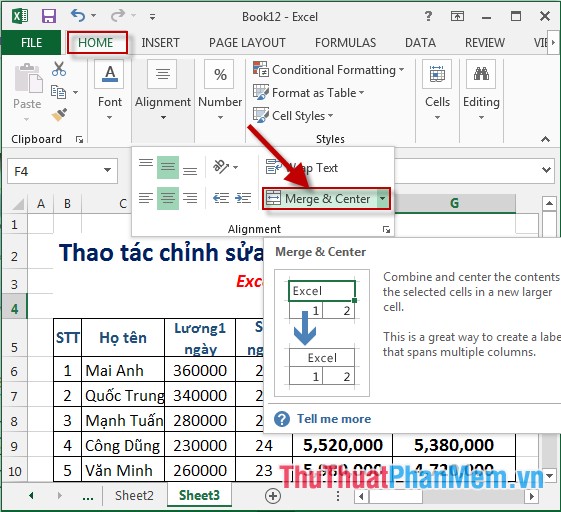Click the Copy icon
Image resolution: width=561 pixels, height=512 pixels.
pos(58,92)
